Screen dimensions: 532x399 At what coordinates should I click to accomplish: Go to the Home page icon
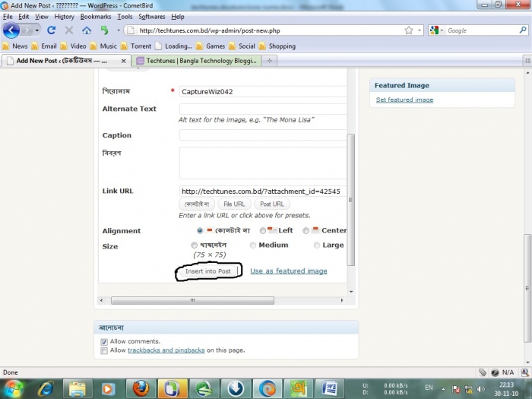pyautogui.click(x=87, y=30)
